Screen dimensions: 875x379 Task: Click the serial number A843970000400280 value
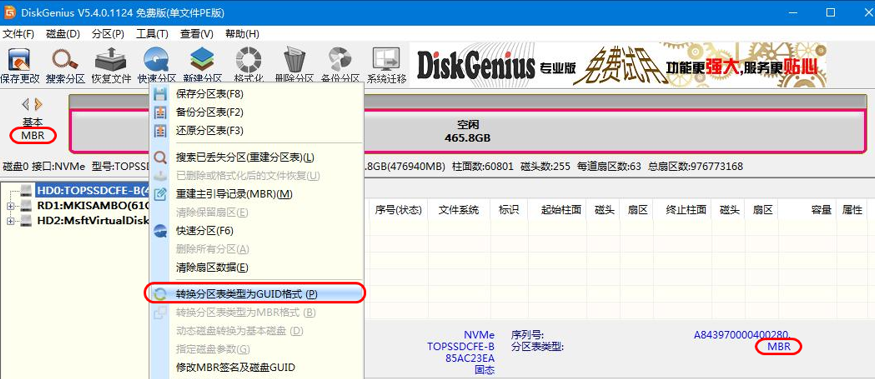[x=742, y=335]
